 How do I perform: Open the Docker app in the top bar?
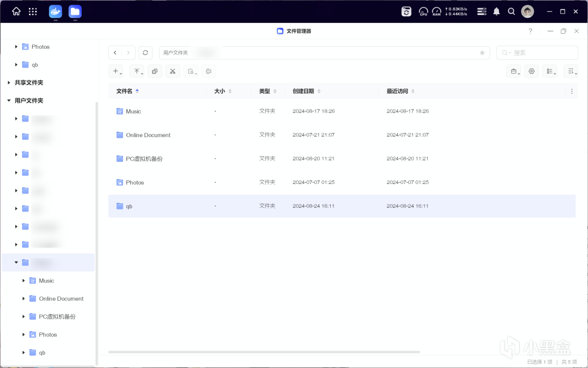(x=56, y=11)
